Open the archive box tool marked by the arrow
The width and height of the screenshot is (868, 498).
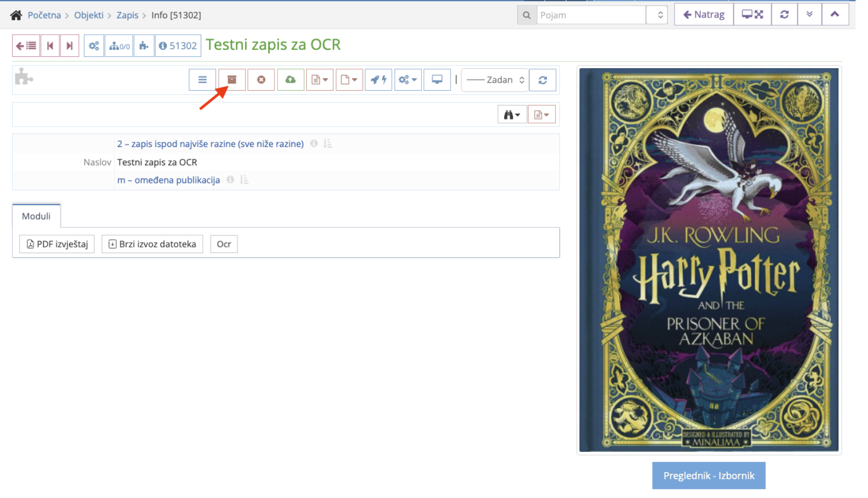(x=231, y=79)
